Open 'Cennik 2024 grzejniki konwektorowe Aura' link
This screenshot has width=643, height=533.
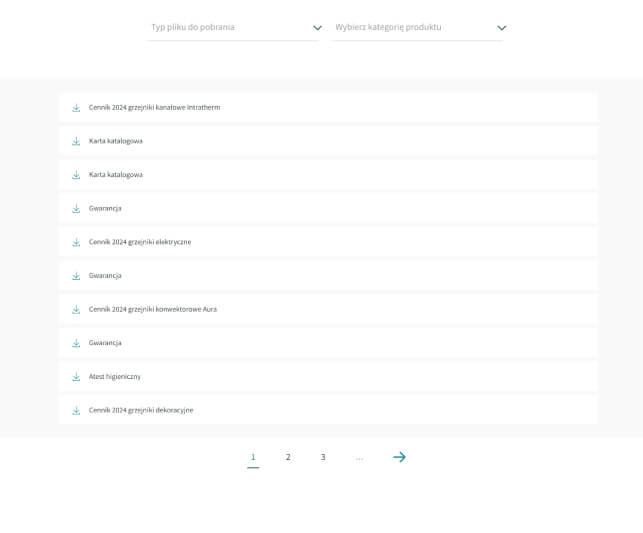153,309
